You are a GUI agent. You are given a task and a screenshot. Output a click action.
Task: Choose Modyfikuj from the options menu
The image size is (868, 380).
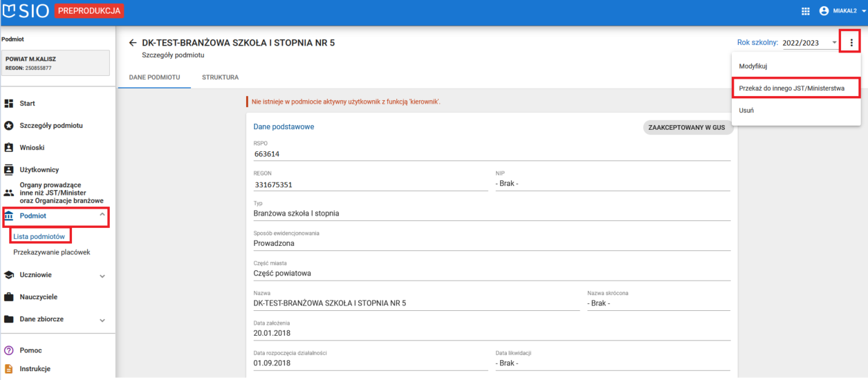(x=753, y=66)
